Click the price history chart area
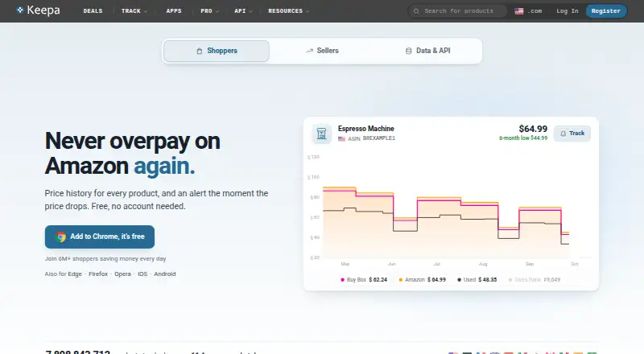The height and width of the screenshot is (354, 644). (x=450, y=209)
